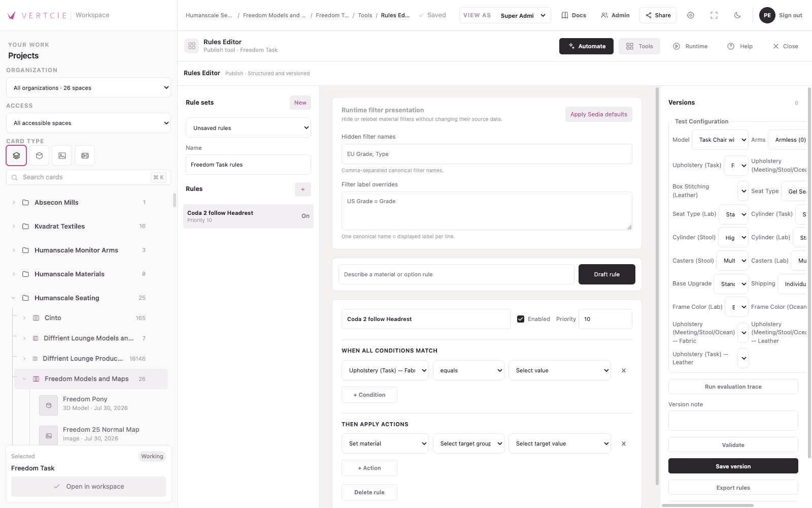Expand the Kvadrat Textiles folder
Viewport: 812px width, 508px height.
click(x=14, y=226)
